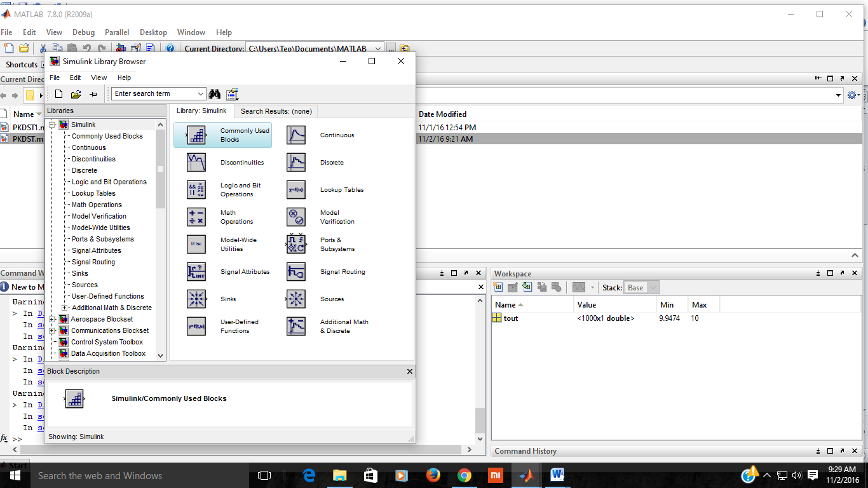
Task: Click the import data icon in Workspace toolbar
Action: click(x=527, y=287)
